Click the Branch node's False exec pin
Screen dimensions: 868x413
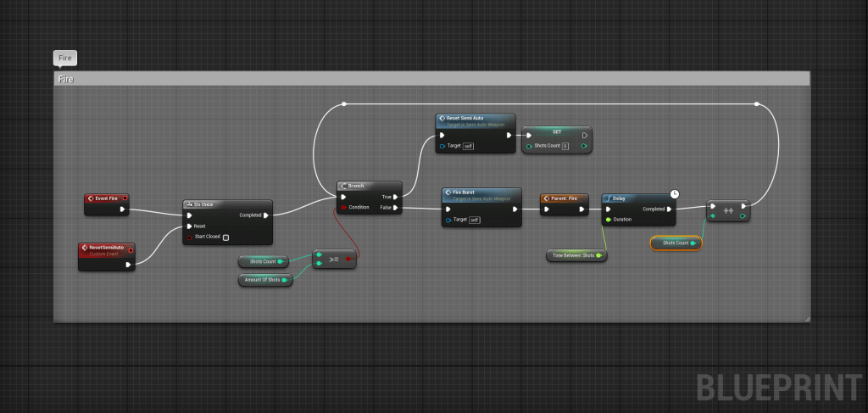click(396, 207)
